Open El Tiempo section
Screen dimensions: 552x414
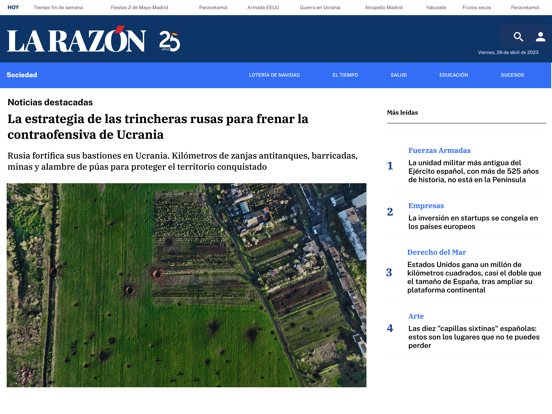tap(345, 75)
